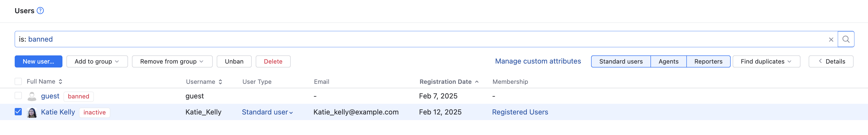Clear the search query with X icon

pos(831,40)
